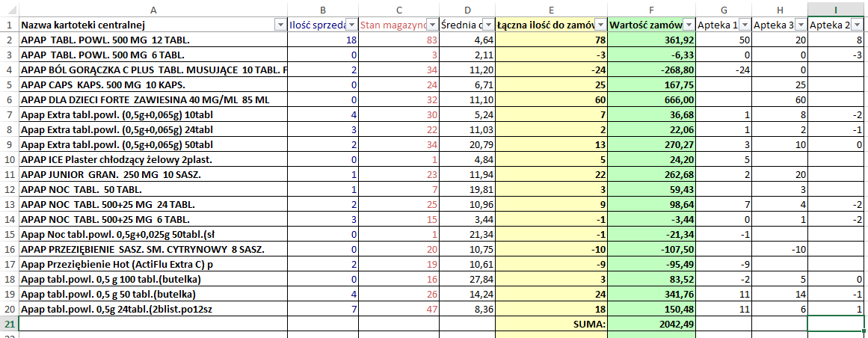Image resolution: width=868 pixels, height=338 pixels.
Task: Select column A by its letter header
Action: coord(153,9)
